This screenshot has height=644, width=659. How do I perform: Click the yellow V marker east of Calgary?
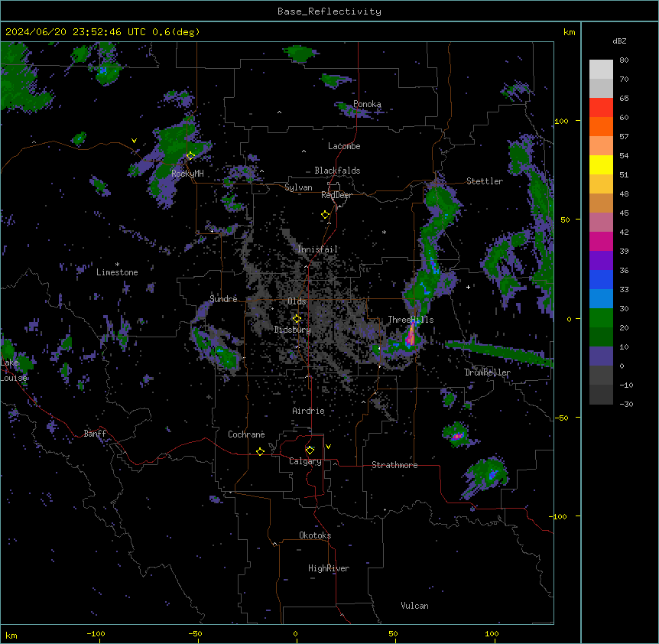(328, 447)
